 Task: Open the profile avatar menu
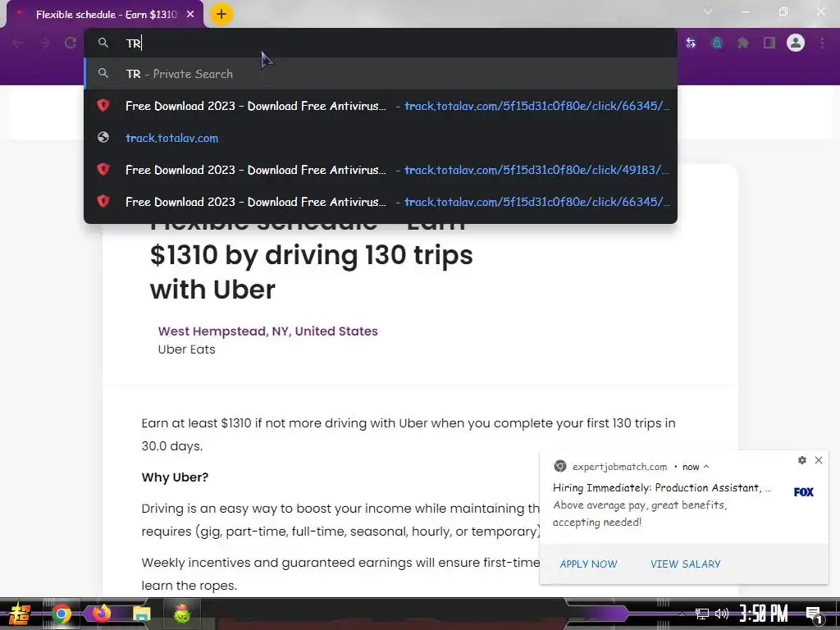(796, 43)
